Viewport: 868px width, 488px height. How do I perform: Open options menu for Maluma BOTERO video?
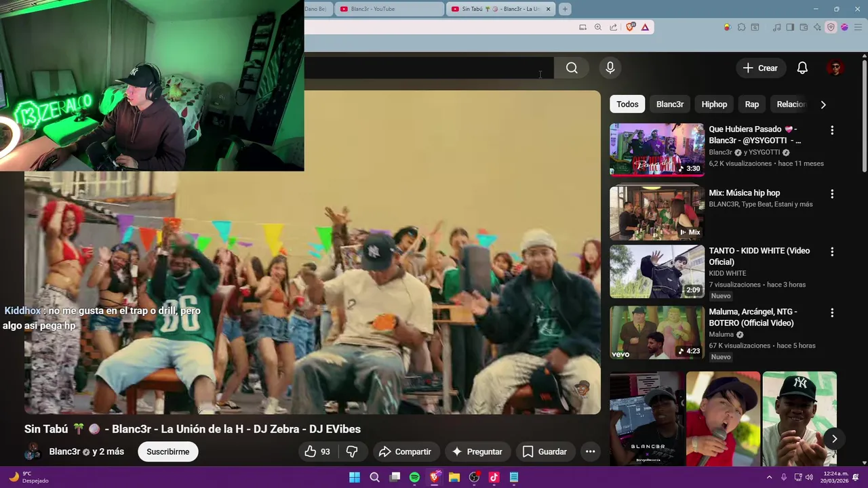point(832,313)
